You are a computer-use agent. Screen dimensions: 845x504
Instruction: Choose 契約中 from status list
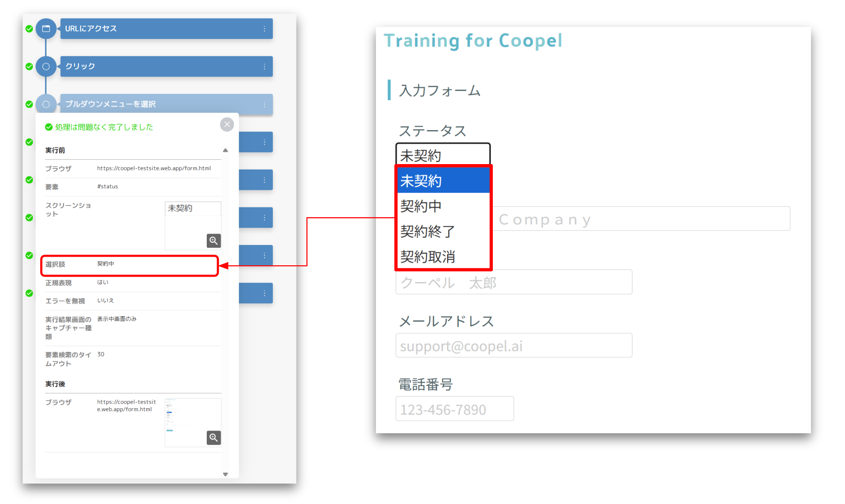pos(444,206)
